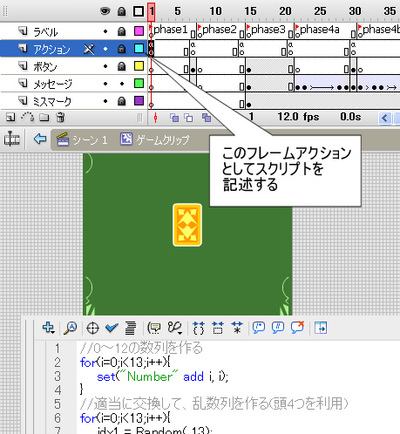The width and height of the screenshot is (400, 434).
Task: Open シーン 1 in the edit bar
Action: (82, 140)
